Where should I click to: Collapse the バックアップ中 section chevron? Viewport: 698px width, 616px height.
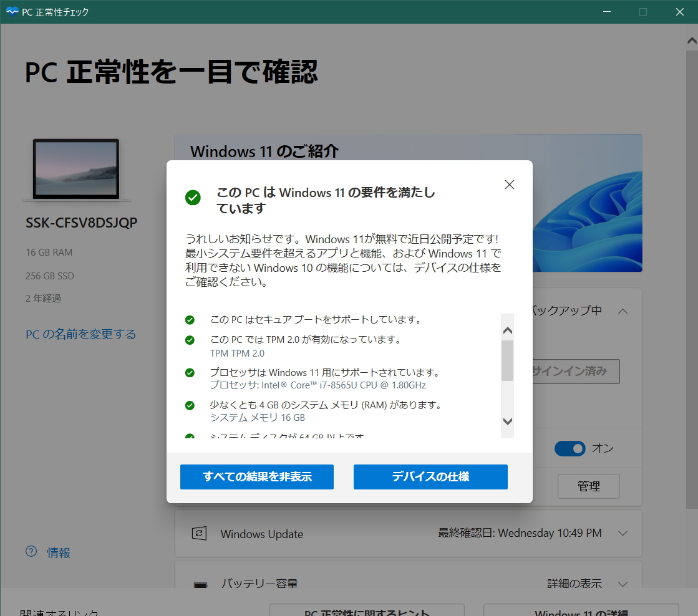623,311
